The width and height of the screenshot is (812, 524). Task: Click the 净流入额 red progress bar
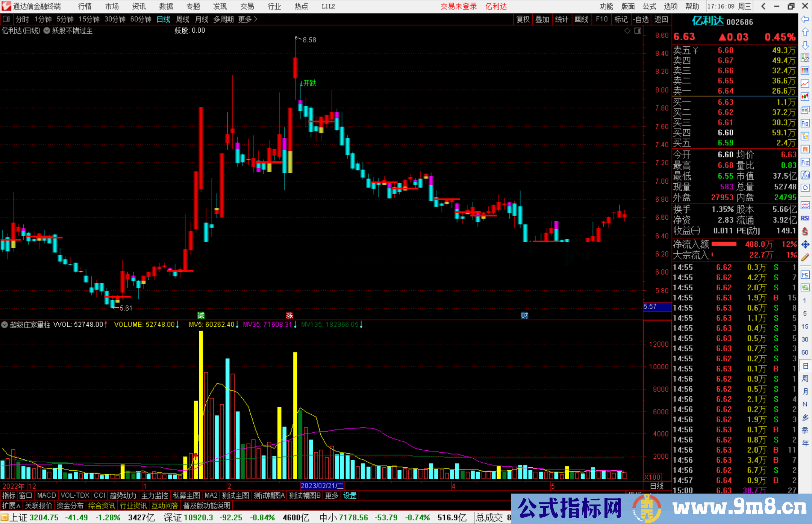point(724,244)
